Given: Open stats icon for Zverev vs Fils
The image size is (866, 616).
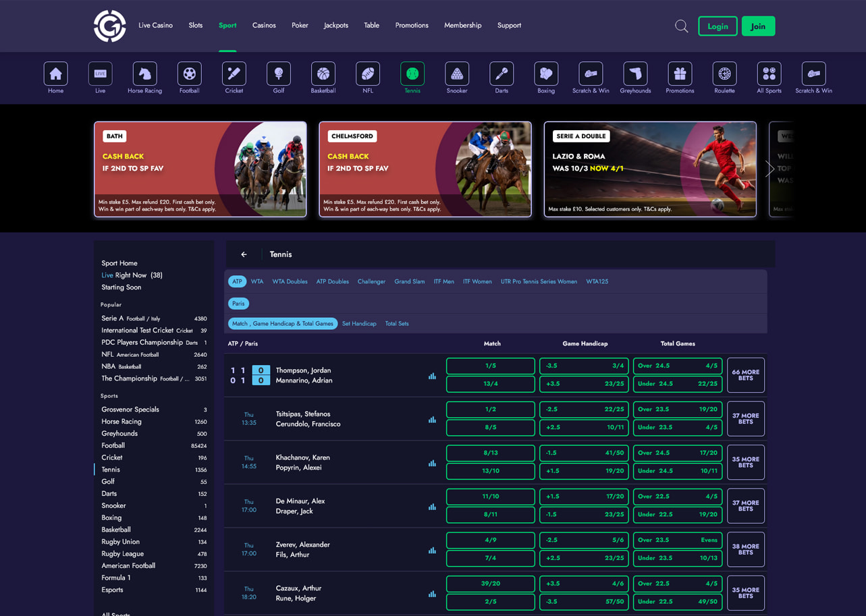Looking at the screenshot, I should coord(432,550).
